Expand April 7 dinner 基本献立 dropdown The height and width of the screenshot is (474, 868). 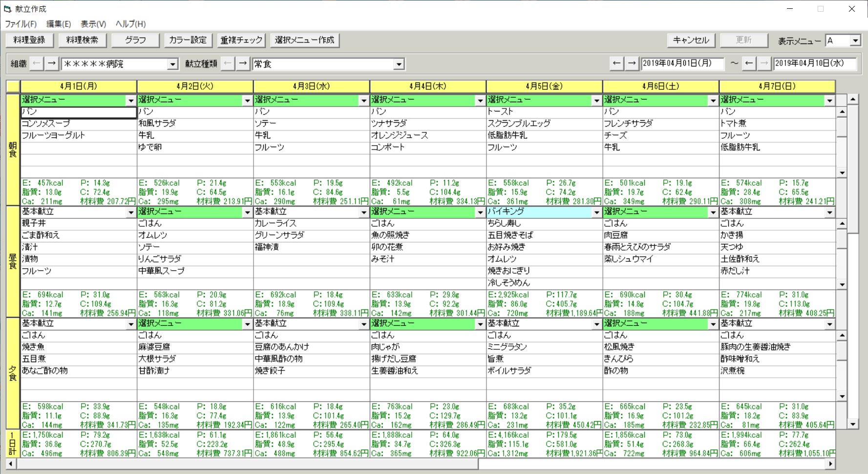click(829, 324)
